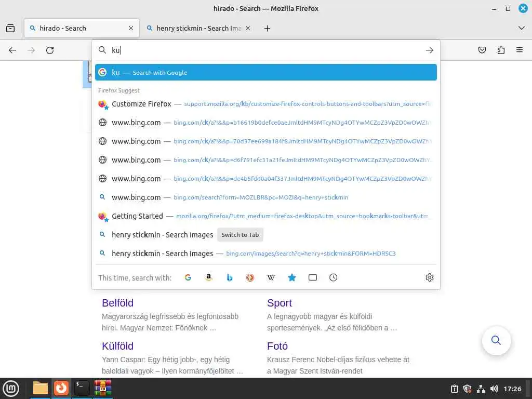Open the Belföld link
This screenshot has width=532, height=399.
(x=118, y=303)
